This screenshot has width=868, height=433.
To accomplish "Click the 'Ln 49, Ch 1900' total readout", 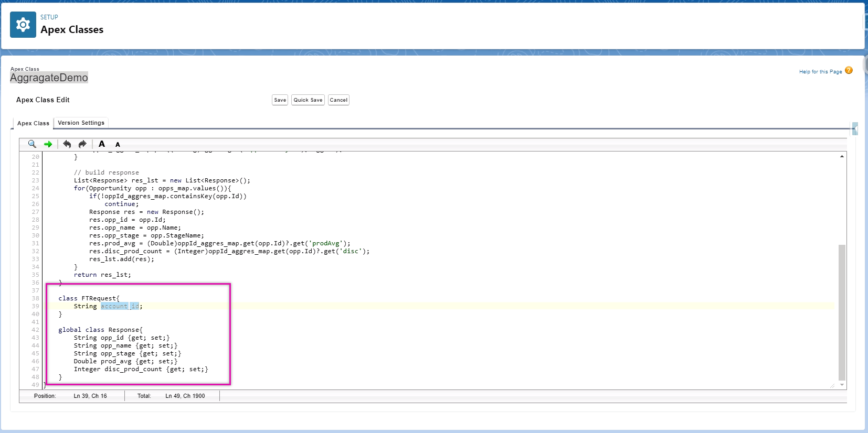I will (185, 396).
